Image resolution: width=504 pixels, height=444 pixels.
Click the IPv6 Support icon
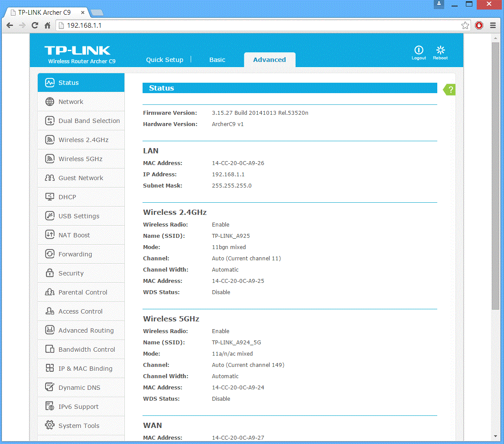[49, 406]
